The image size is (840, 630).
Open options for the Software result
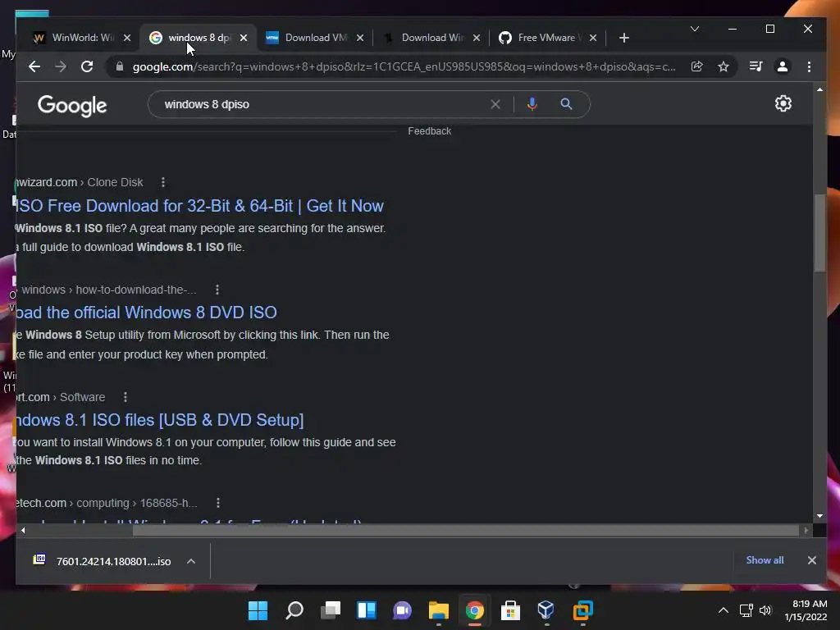click(126, 397)
